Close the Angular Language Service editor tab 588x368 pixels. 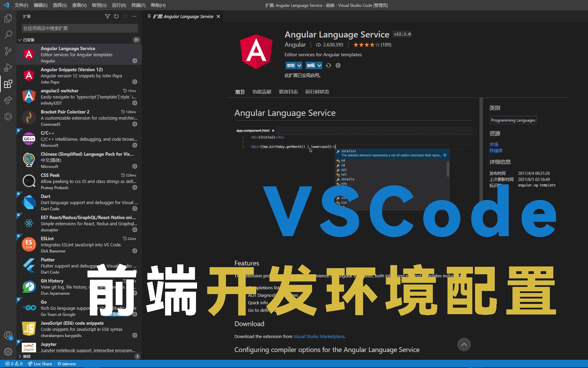click(218, 16)
